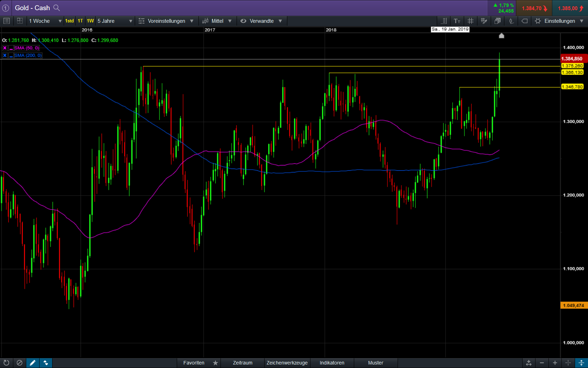This screenshot has width=588, height=368.
Task: Expand the 1 Woche interval dropdown
Action: coord(45,21)
